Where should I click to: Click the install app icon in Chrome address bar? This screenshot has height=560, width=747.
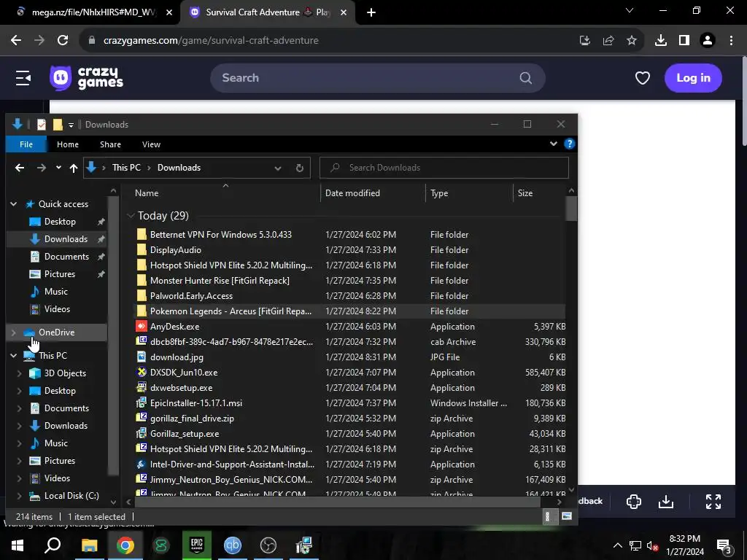[585, 41]
